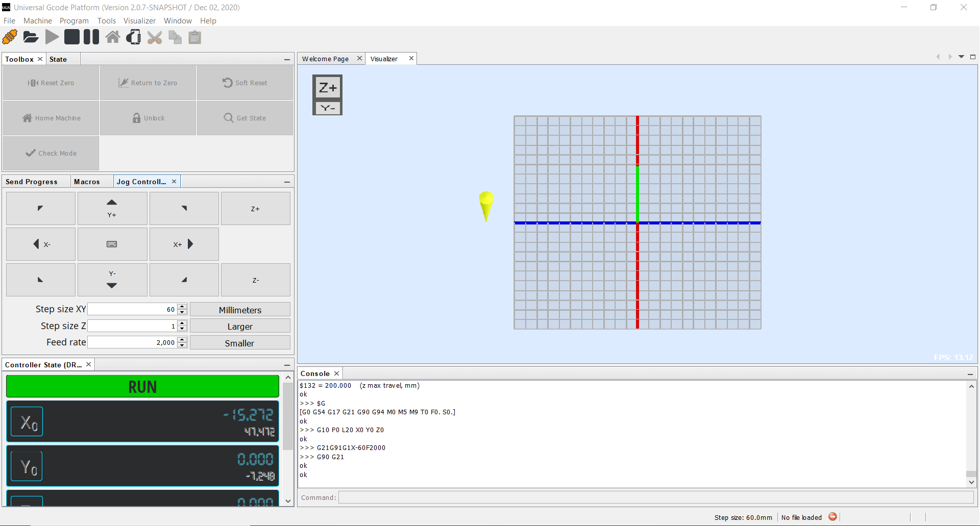The width and height of the screenshot is (980, 526).
Task: Close the Toolbox tab
Action: 40,59
